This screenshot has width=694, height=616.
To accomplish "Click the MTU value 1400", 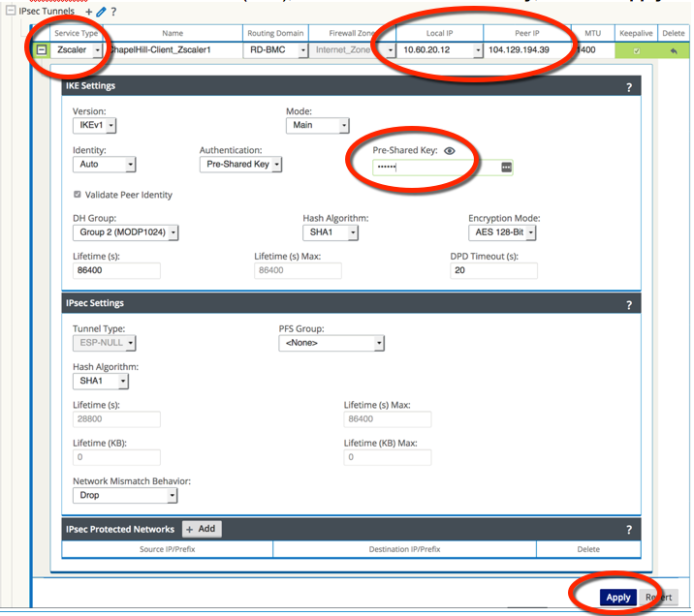I will tap(586, 50).
